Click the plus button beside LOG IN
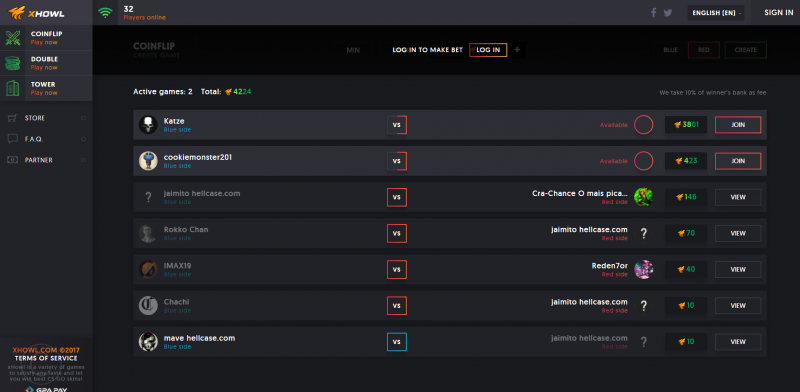800x392 pixels. (517, 50)
